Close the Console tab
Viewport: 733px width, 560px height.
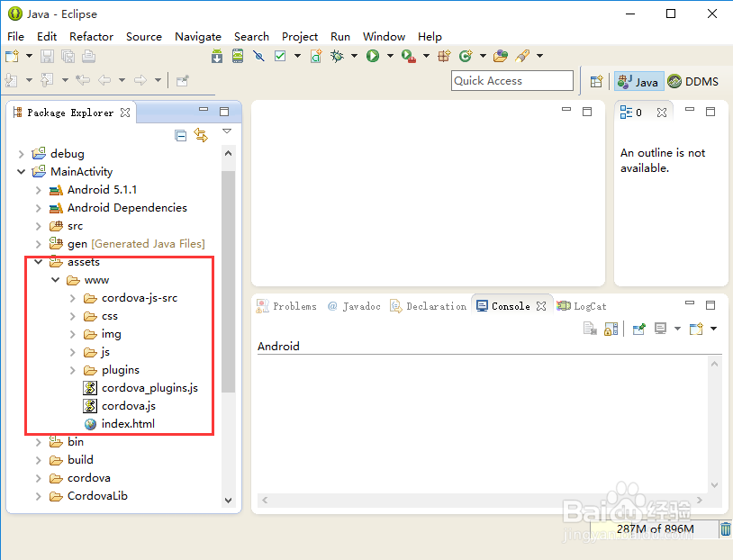click(x=541, y=306)
